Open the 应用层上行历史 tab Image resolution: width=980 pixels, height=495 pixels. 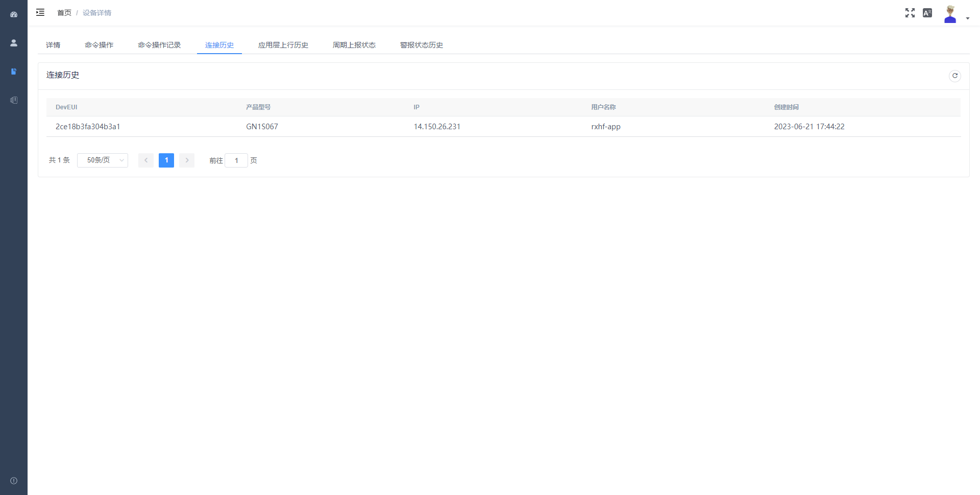tap(283, 45)
